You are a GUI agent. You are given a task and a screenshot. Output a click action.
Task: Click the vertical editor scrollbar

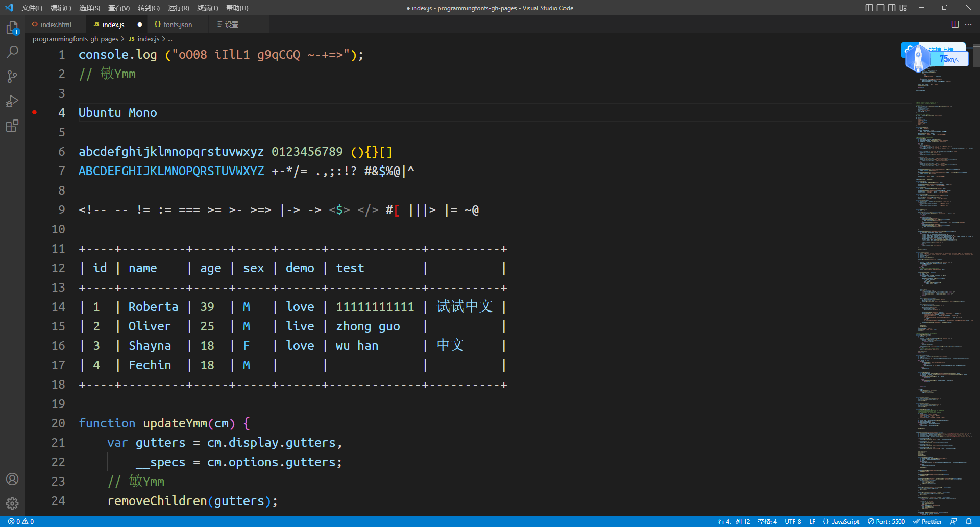tap(976, 56)
